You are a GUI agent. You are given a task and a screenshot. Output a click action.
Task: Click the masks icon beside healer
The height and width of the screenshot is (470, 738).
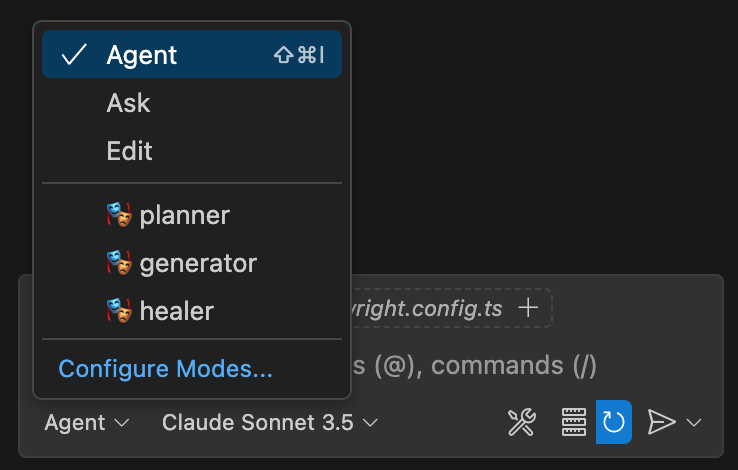click(119, 311)
